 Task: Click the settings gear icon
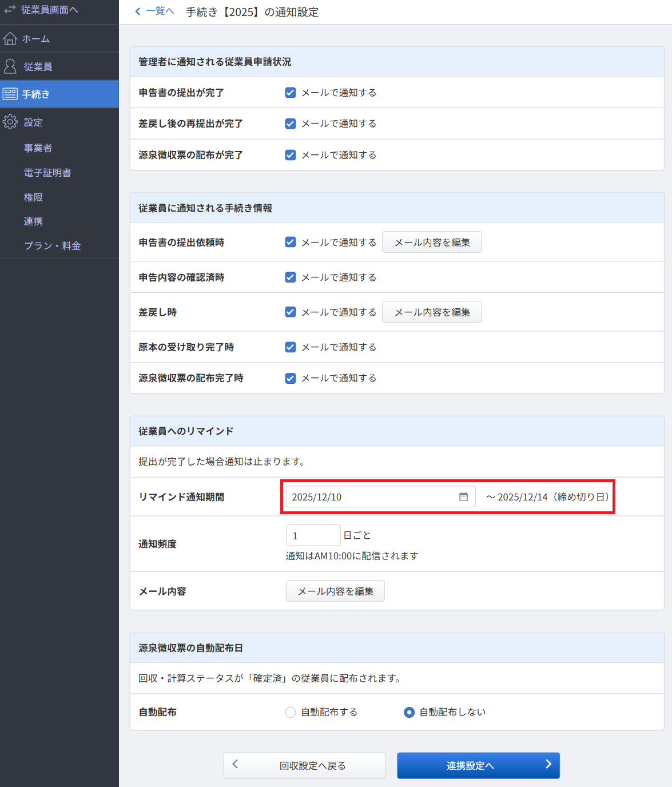tap(10, 122)
